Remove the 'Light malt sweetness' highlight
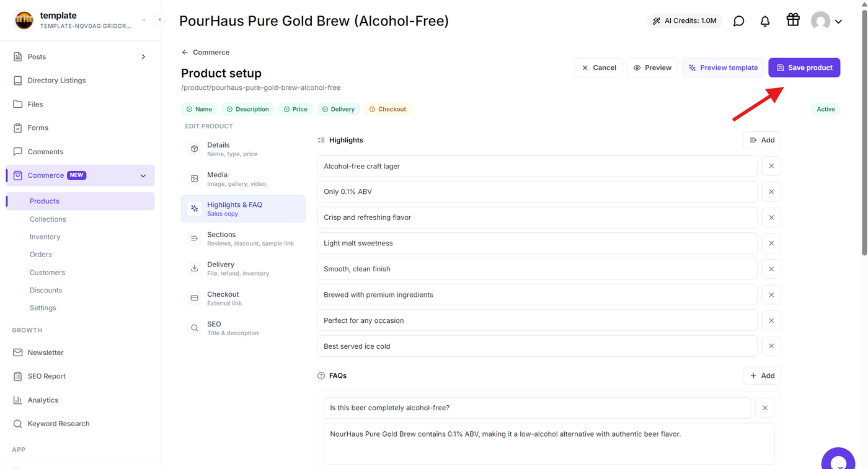Screen dimensions: 868x469 771,243
